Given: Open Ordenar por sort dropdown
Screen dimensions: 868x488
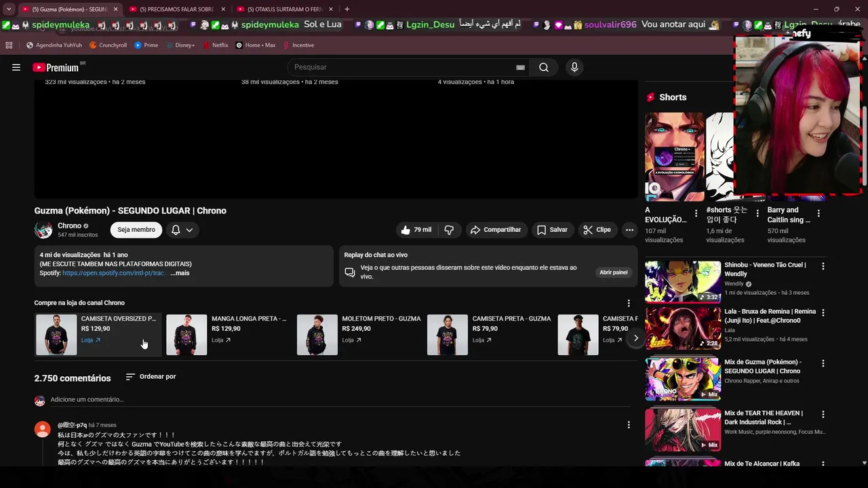Looking at the screenshot, I should point(151,377).
